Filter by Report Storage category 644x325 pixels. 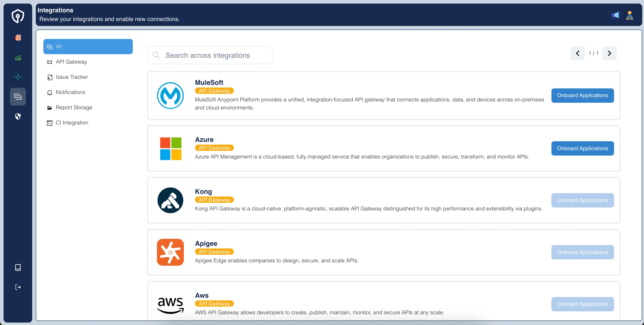pyautogui.click(x=88, y=108)
